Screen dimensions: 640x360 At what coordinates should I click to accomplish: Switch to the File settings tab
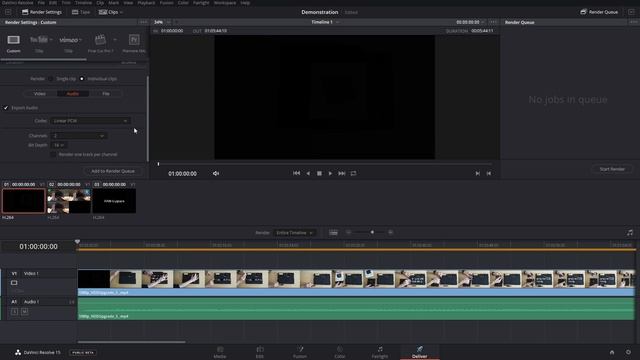tap(106, 94)
